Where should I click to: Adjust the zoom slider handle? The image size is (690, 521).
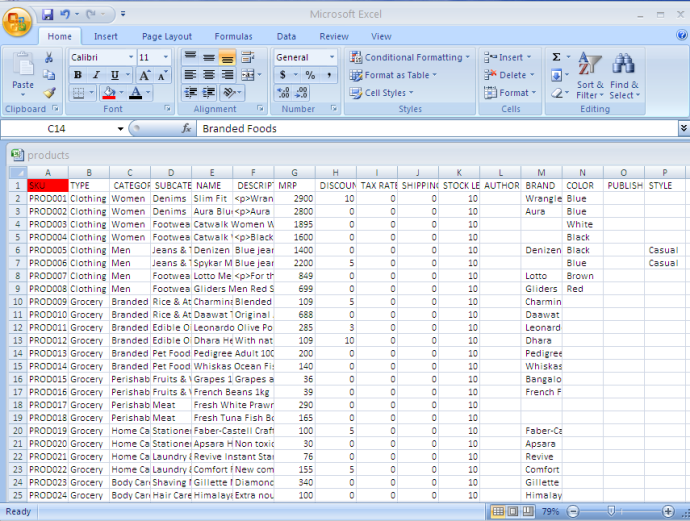pos(611,511)
